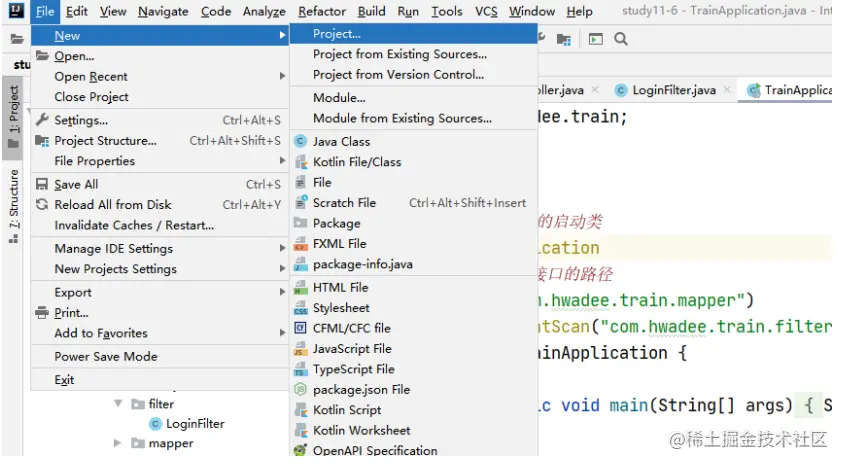This screenshot has height=465, width=843.
Task: Open Search Everywhere magnifier icon
Action: (x=621, y=40)
